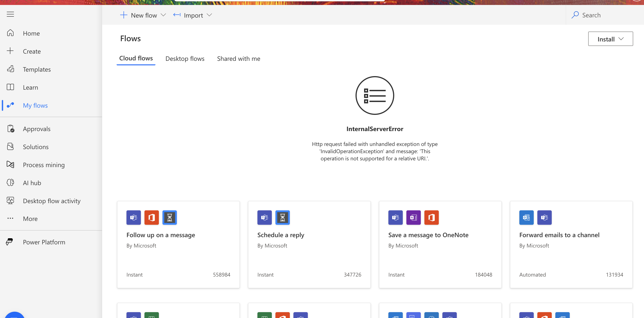This screenshot has width=644, height=318.
Task: Click the 131934 usage count
Action: pos(615,275)
